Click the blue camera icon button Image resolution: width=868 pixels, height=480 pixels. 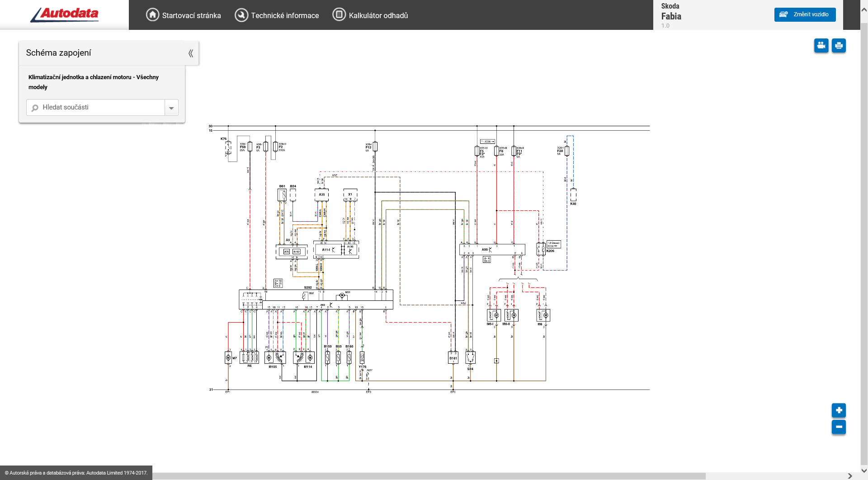[x=821, y=46]
